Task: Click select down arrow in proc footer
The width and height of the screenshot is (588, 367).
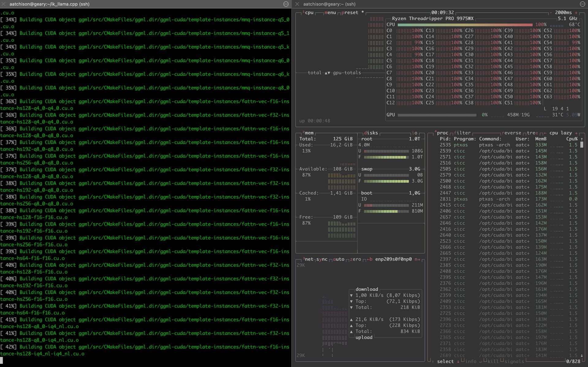Action: 458,361
